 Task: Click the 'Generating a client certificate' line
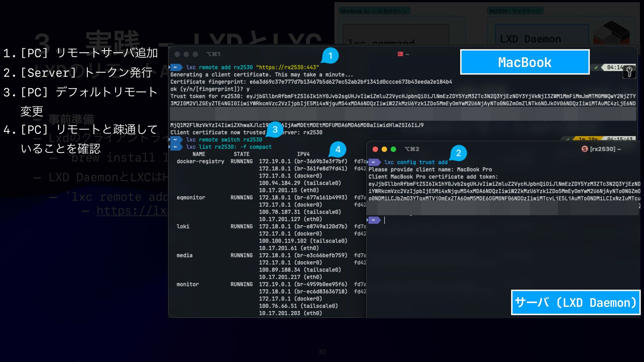262,75
